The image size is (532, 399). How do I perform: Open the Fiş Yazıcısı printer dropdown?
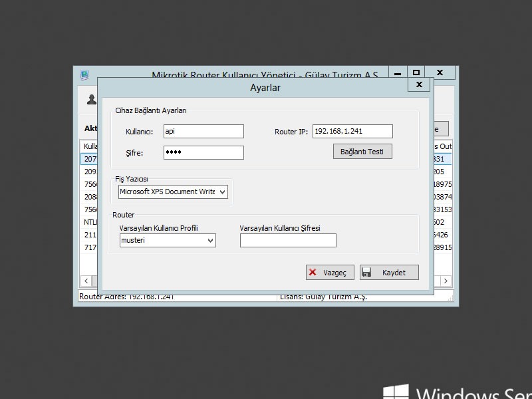pyautogui.click(x=222, y=192)
